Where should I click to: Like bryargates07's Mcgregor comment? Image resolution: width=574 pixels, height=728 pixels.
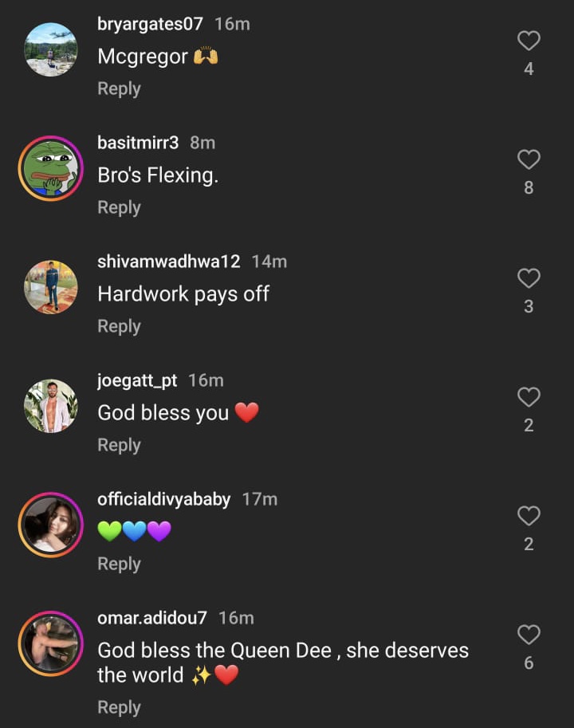pos(529,41)
